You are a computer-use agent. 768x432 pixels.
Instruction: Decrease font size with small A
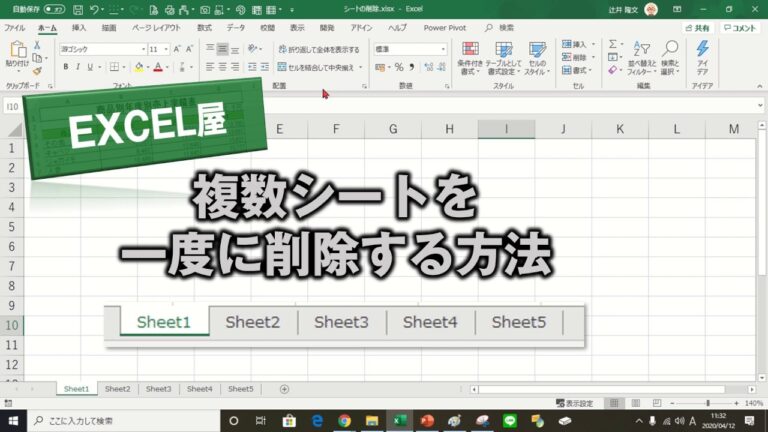189,49
